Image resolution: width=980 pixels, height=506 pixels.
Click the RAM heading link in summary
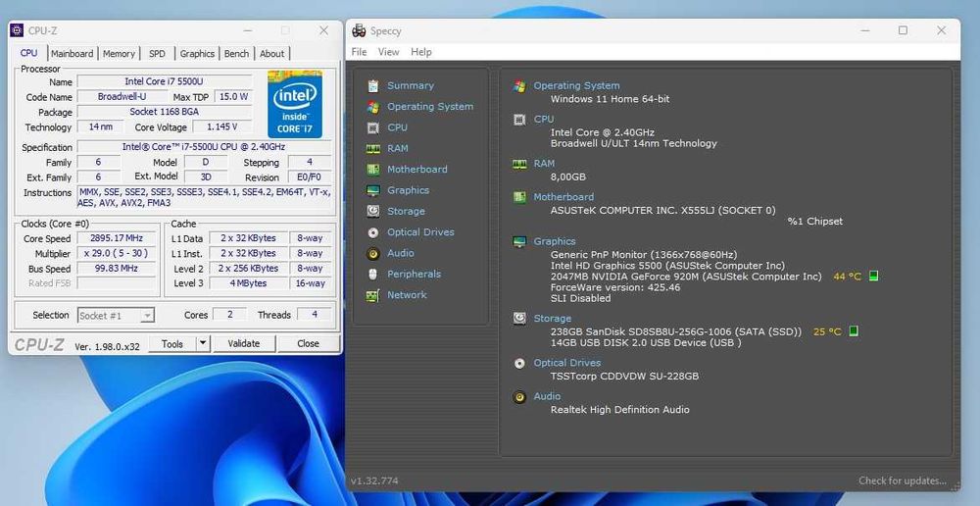[544, 163]
